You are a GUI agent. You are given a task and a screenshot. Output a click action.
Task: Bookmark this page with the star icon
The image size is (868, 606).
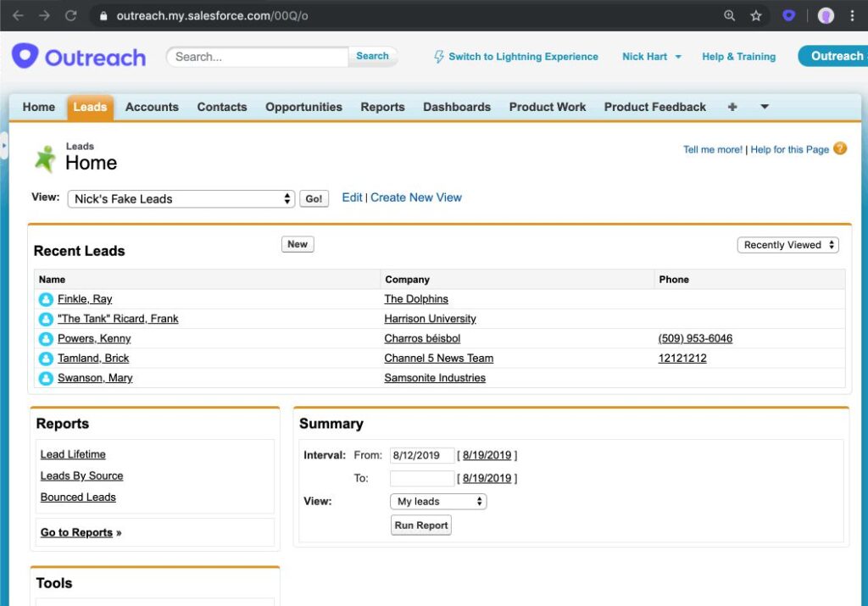[756, 15]
